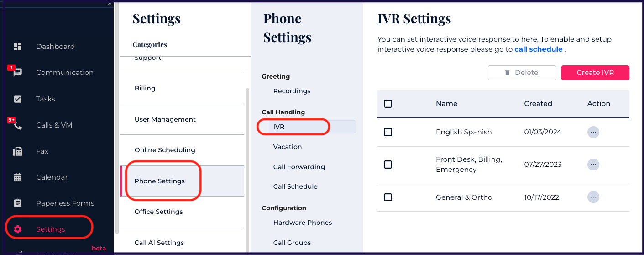Toggle the select-all checkbox in table header
This screenshot has height=255, width=644.
[x=388, y=104]
